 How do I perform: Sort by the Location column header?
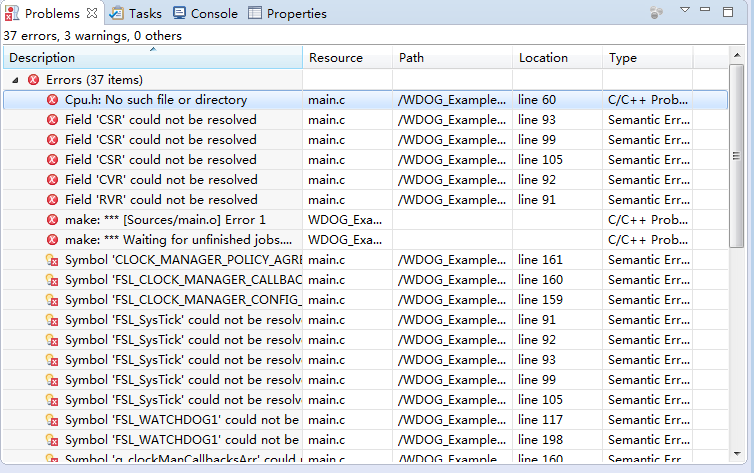pos(557,58)
